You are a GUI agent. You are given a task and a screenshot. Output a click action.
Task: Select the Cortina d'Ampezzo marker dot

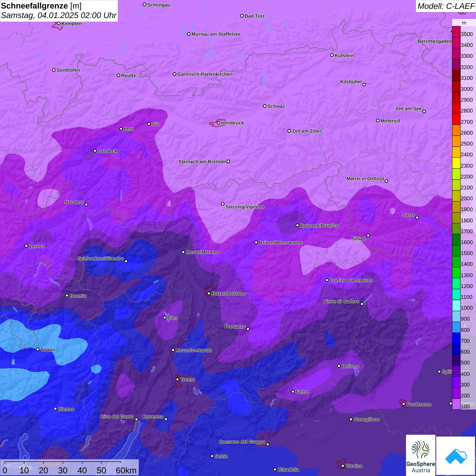(327, 280)
